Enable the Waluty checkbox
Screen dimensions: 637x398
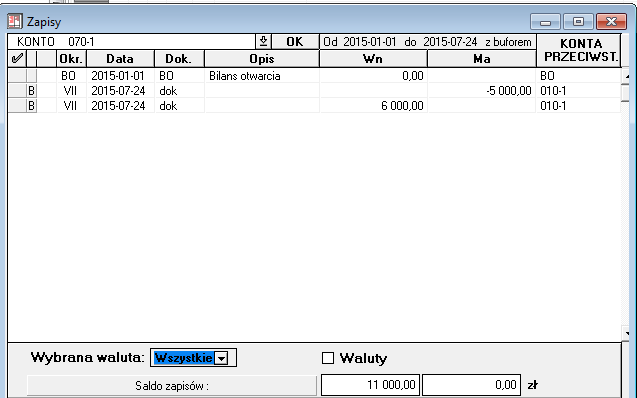pos(328,358)
